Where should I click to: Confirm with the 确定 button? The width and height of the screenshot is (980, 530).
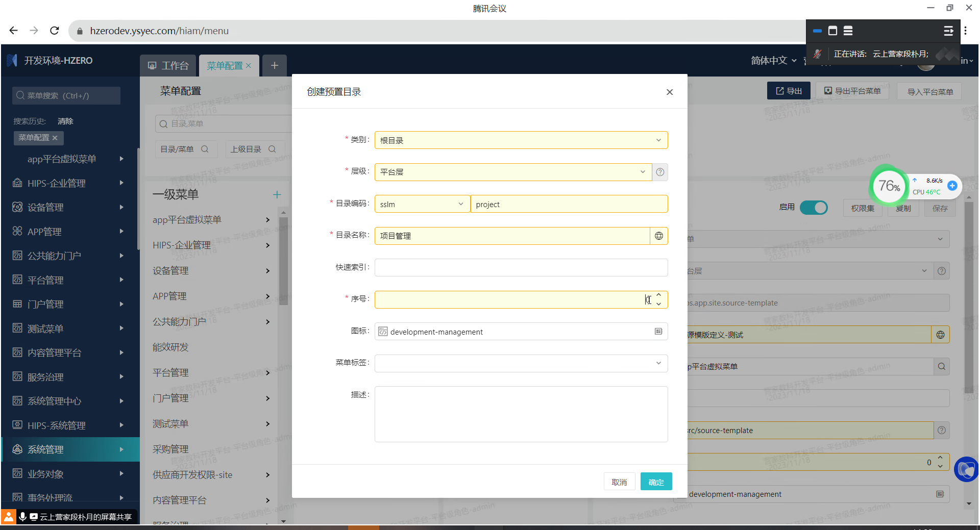pos(656,482)
